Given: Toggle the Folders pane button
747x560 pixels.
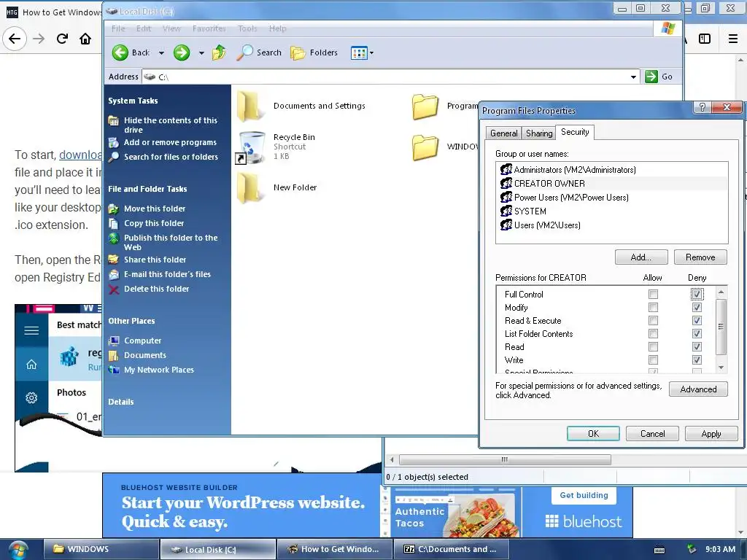Looking at the screenshot, I should point(314,52).
